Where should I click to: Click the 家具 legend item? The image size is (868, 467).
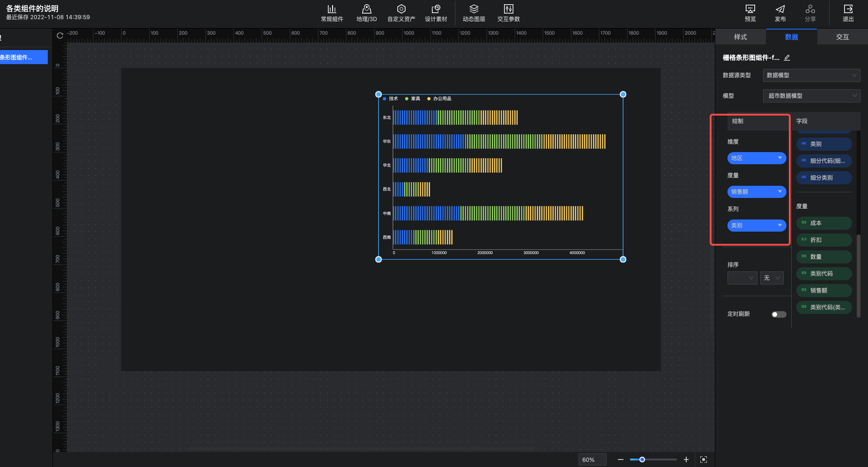tap(413, 99)
